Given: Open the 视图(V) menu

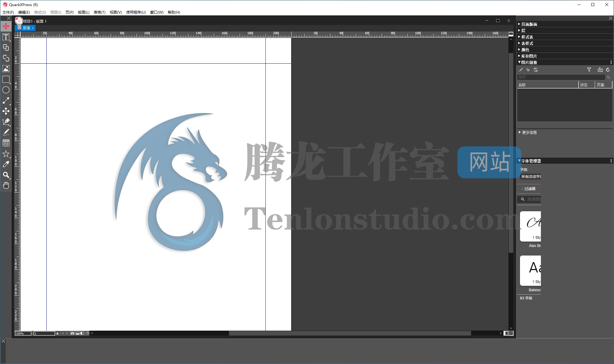Looking at the screenshot, I should point(116,12).
